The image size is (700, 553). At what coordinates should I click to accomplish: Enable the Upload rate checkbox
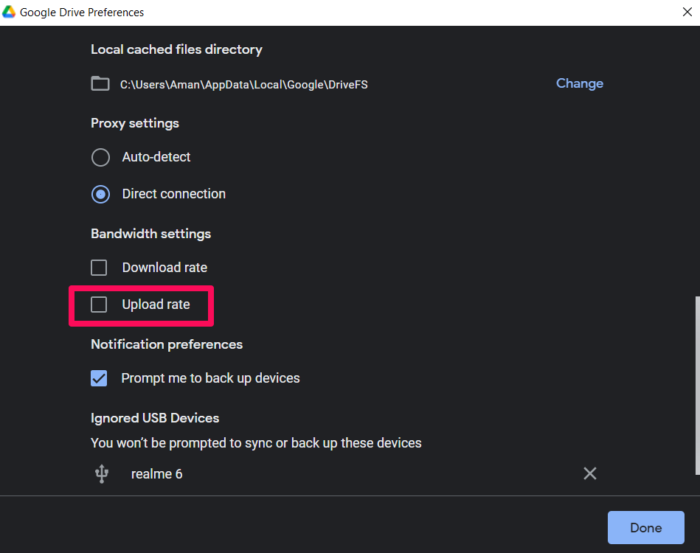pyautogui.click(x=99, y=304)
